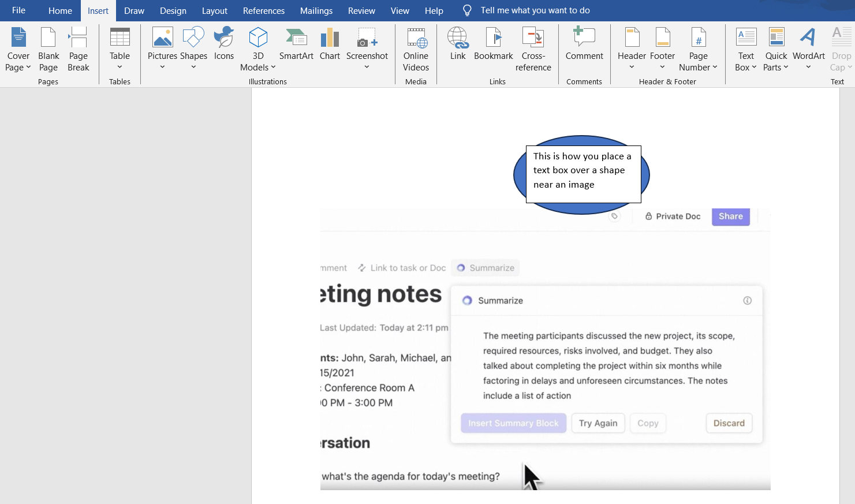Open the Header dropdown

tap(632, 50)
